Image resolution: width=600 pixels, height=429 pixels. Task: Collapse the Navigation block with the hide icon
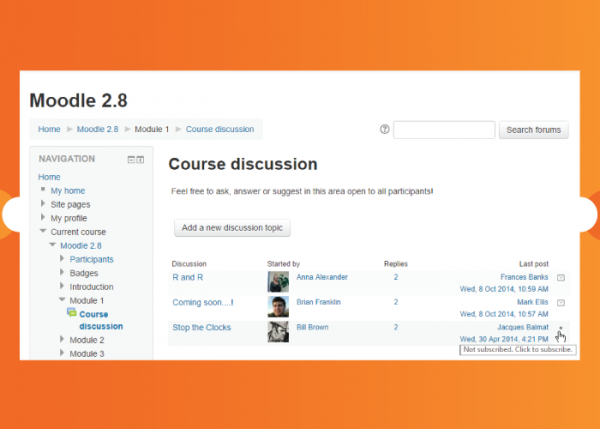[130, 160]
